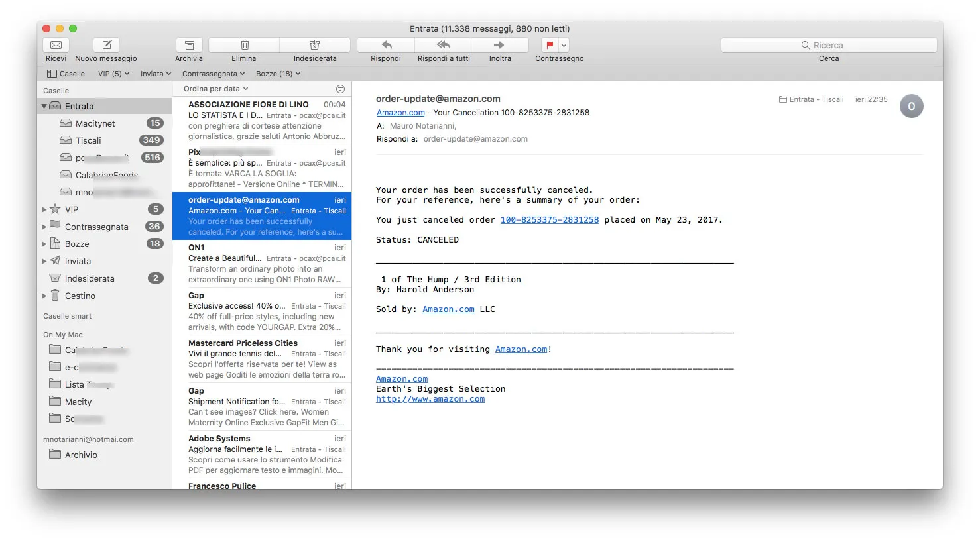
Task: Select the Bozze menu in the favorites bar
Action: 278,74
